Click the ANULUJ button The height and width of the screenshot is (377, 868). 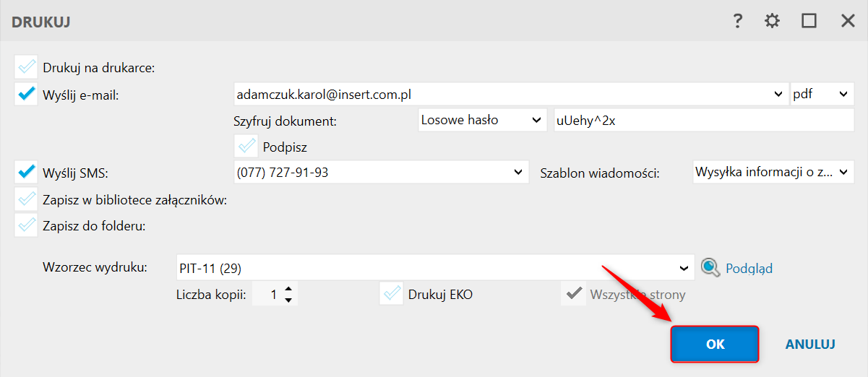810,344
